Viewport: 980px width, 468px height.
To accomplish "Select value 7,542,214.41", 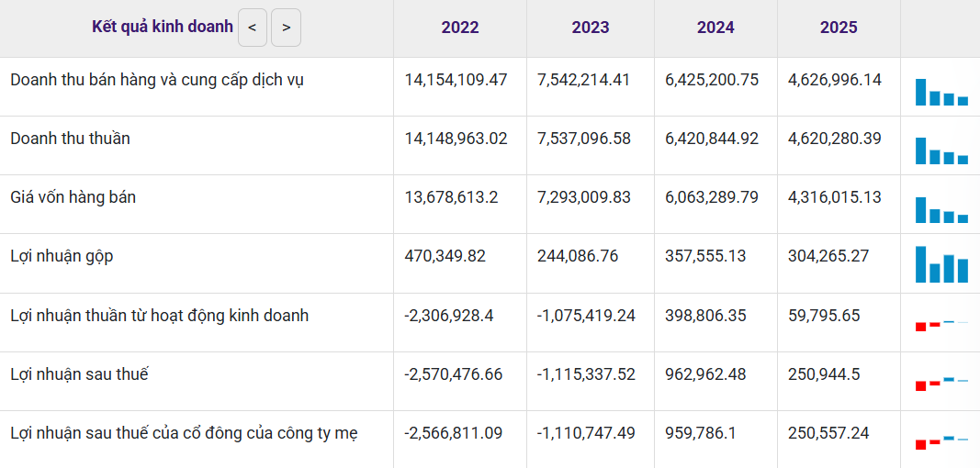I will point(584,80).
